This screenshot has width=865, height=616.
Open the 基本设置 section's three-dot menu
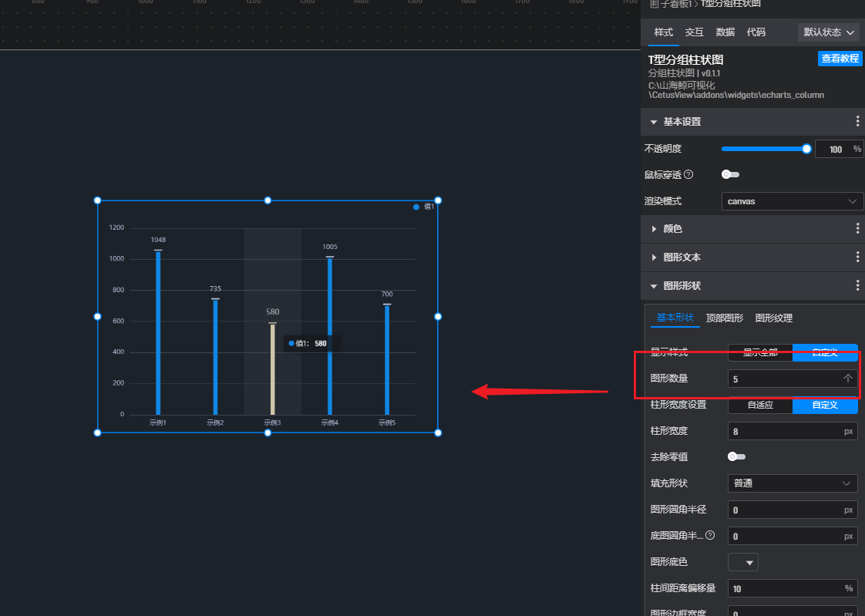tap(857, 122)
